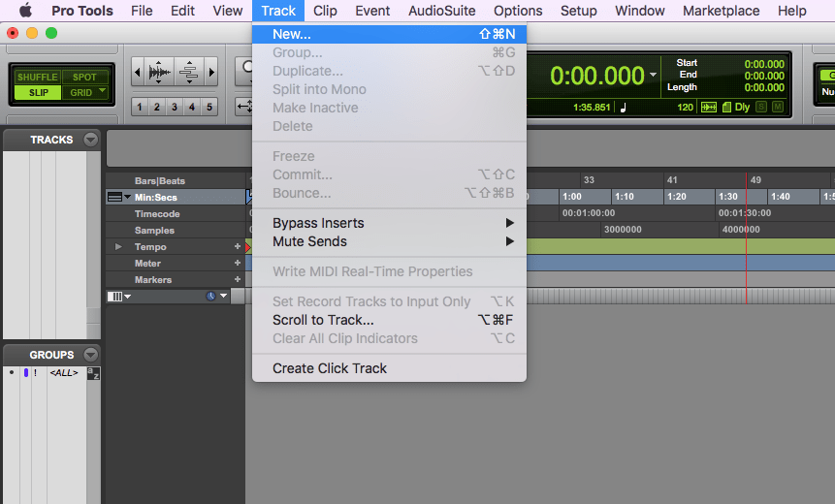This screenshot has width=835, height=504.
Task: Enable Shuffle edit mode
Action: coord(37,78)
